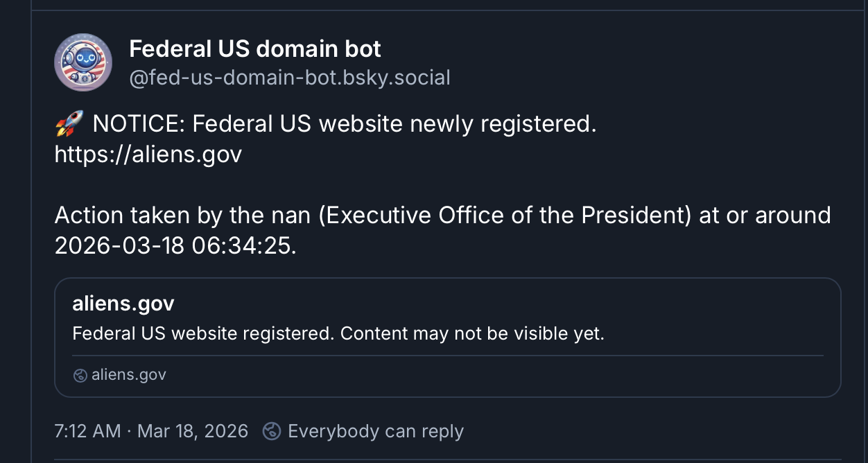Click the "Mar 18, 2026" post date

193,431
